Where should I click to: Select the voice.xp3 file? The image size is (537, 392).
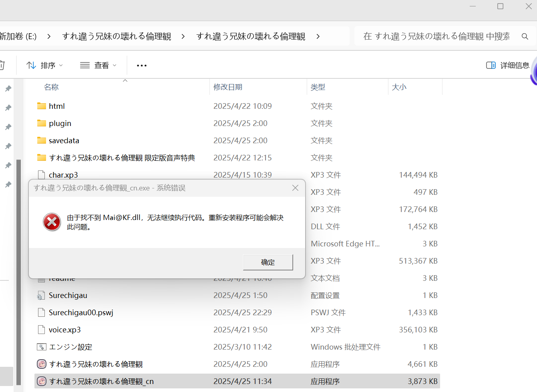click(x=64, y=330)
